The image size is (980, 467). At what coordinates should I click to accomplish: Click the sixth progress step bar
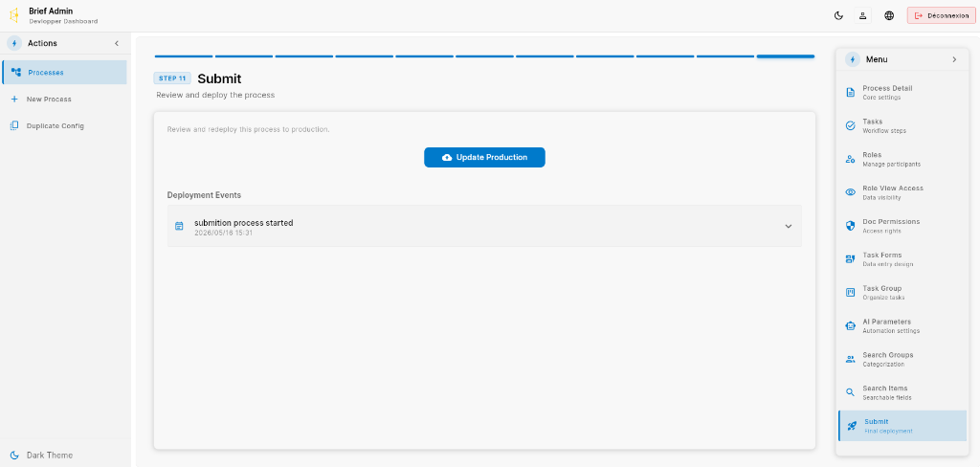click(484, 56)
